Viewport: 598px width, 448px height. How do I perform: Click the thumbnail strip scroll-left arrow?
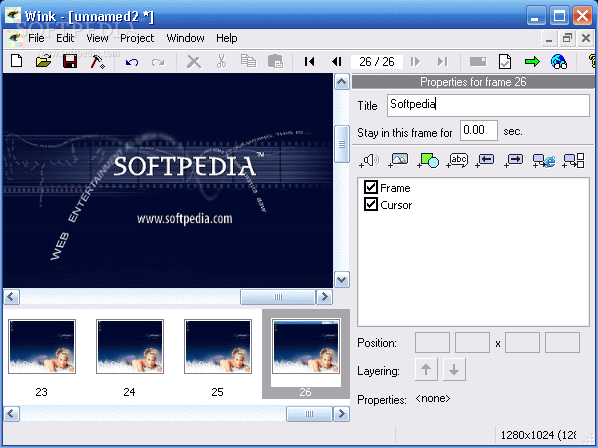[11, 414]
